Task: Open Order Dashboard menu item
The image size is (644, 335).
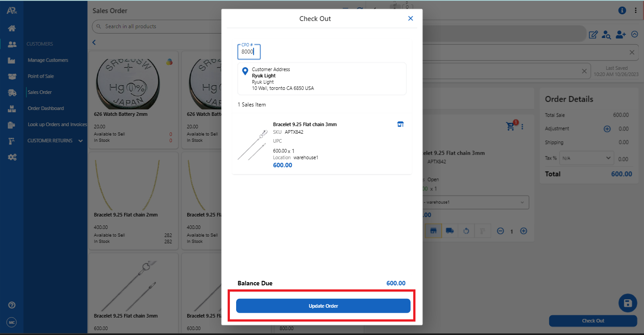Action: pos(46,108)
